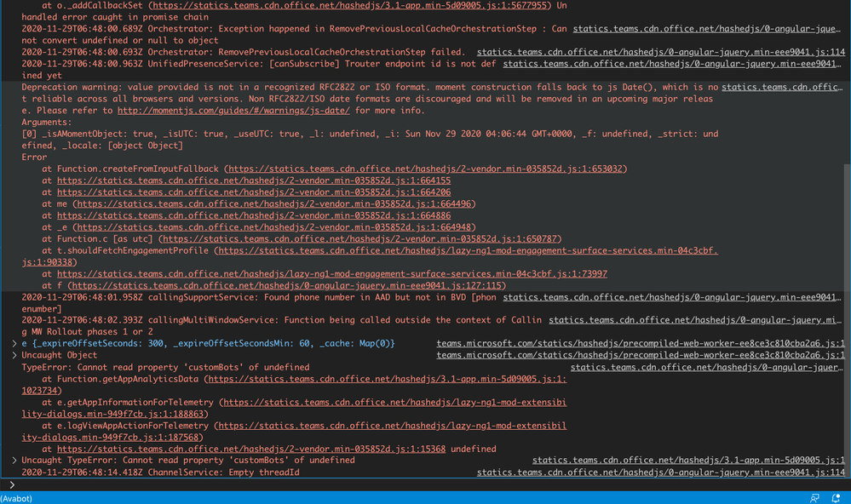Screen dimensions: 851x504
Task: Open source link for callingSupportService line
Action: pos(672,297)
